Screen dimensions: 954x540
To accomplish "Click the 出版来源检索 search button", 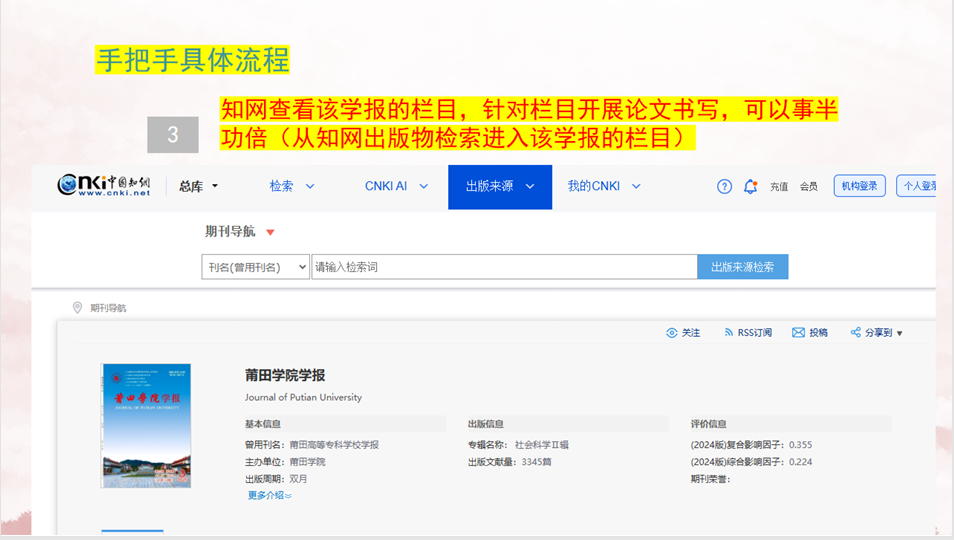I will tap(742, 267).
